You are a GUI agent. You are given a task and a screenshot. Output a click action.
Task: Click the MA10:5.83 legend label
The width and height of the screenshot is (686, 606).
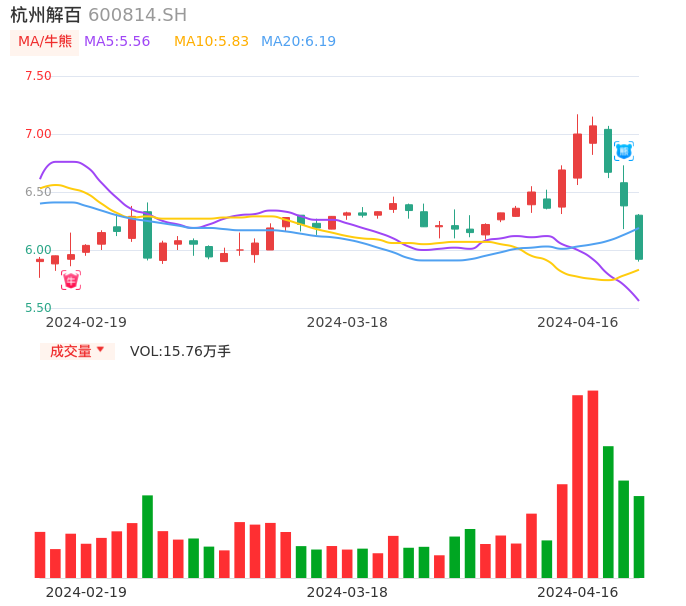[x=211, y=42]
